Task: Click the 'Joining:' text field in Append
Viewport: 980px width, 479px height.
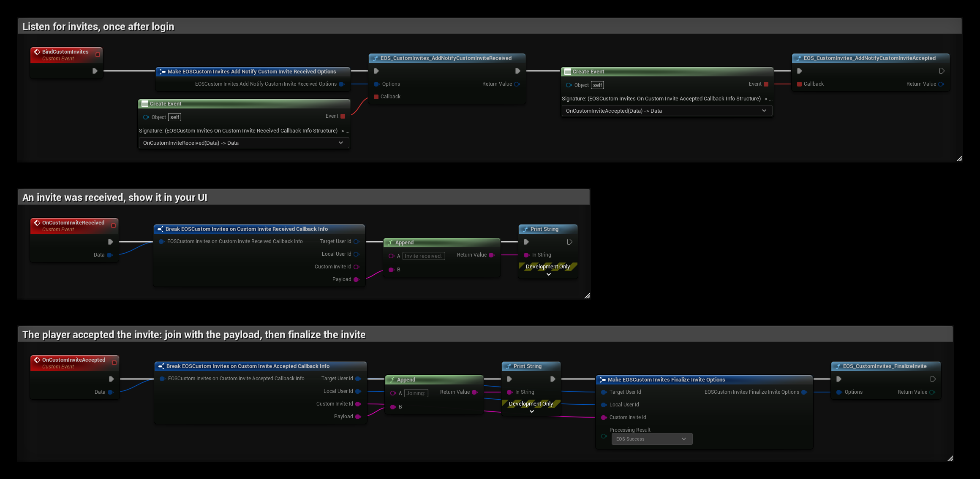Action: pyautogui.click(x=416, y=393)
